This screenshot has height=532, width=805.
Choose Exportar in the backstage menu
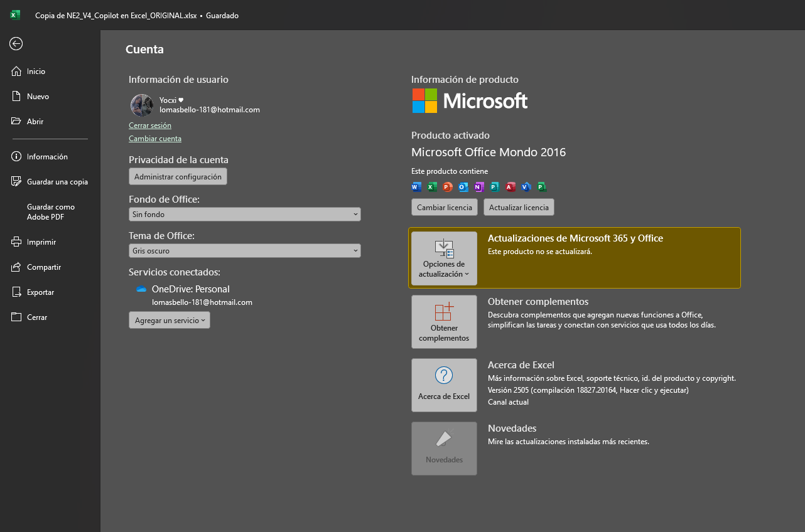click(x=40, y=292)
